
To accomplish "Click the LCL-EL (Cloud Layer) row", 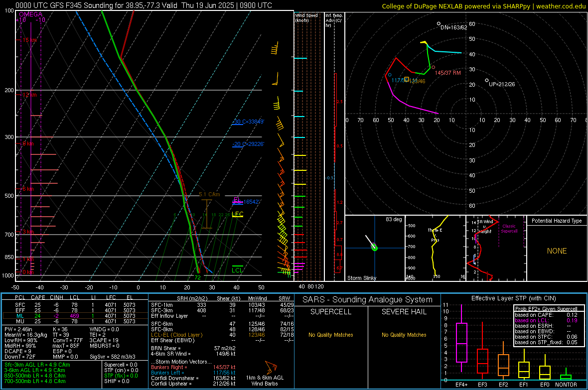I will pyautogui.click(x=222, y=335).
